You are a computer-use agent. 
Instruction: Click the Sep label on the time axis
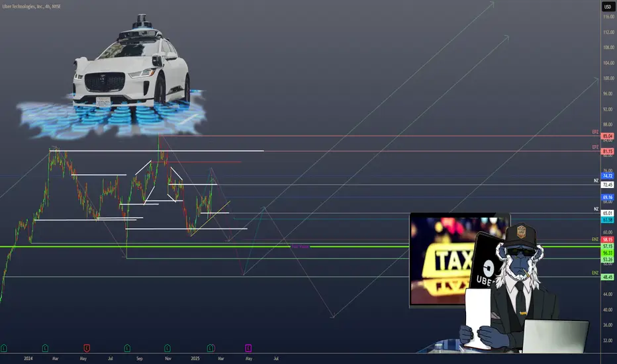pyautogui.click(x=139, y=359)
